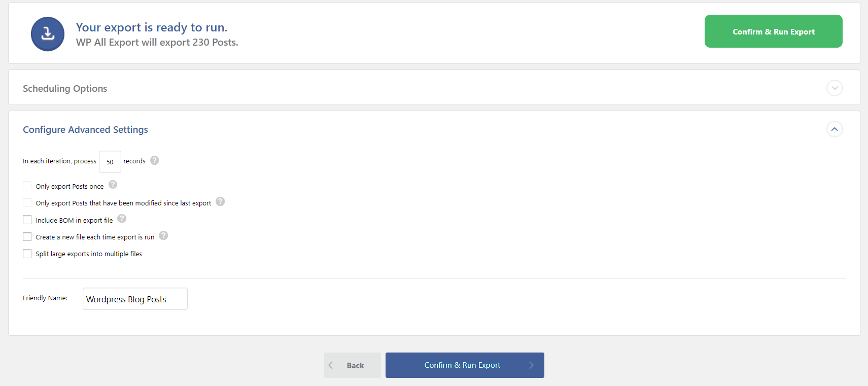Show help for Only export Posts once
This screenshot has width=868, height=386.
pos(113,185)
